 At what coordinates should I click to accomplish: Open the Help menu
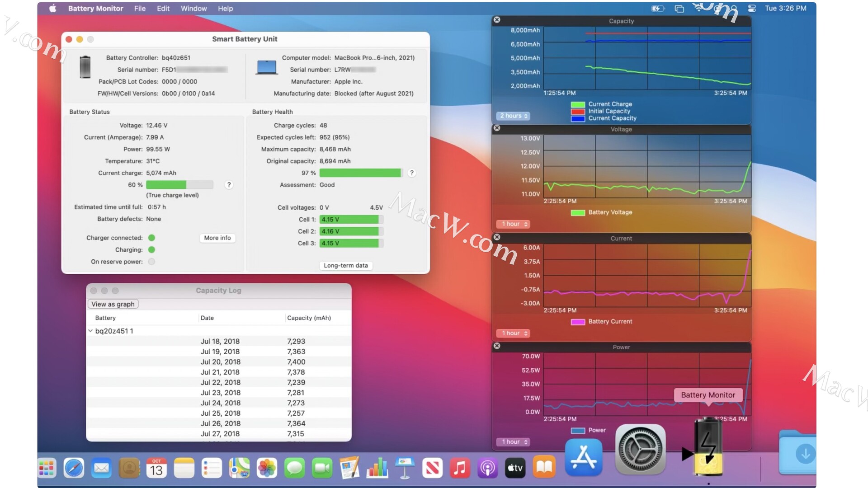[225, 8]
